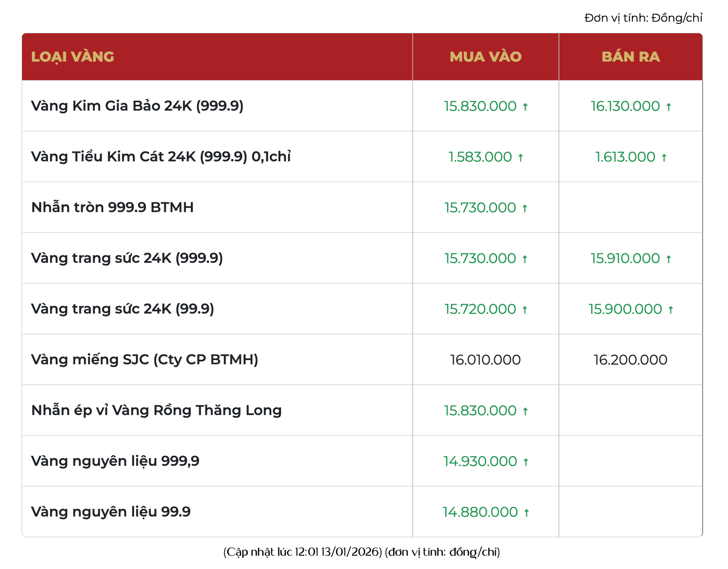Click buy price 15.720.000
The height and width of the screenshot is (569, 728).
[480, 309]
